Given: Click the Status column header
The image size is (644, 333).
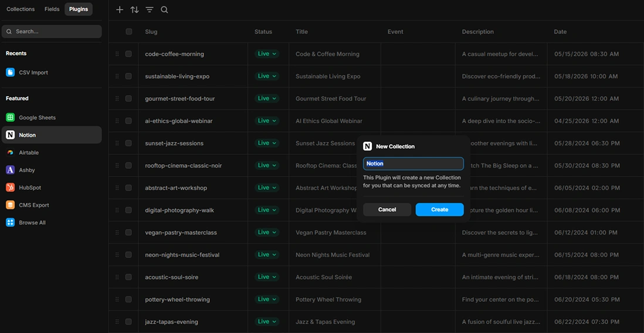Looking at the screenshot, I should [x=263, y=32].
